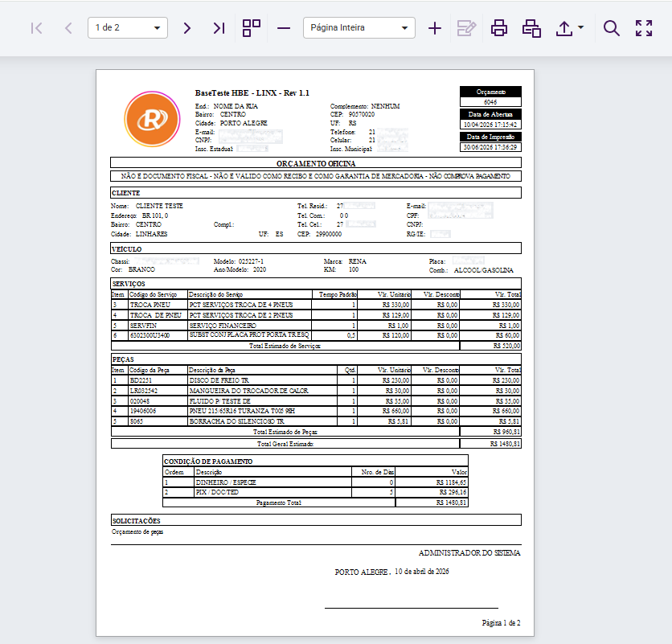
Task: Jump to the last page
Action: [x=219, y=28]
